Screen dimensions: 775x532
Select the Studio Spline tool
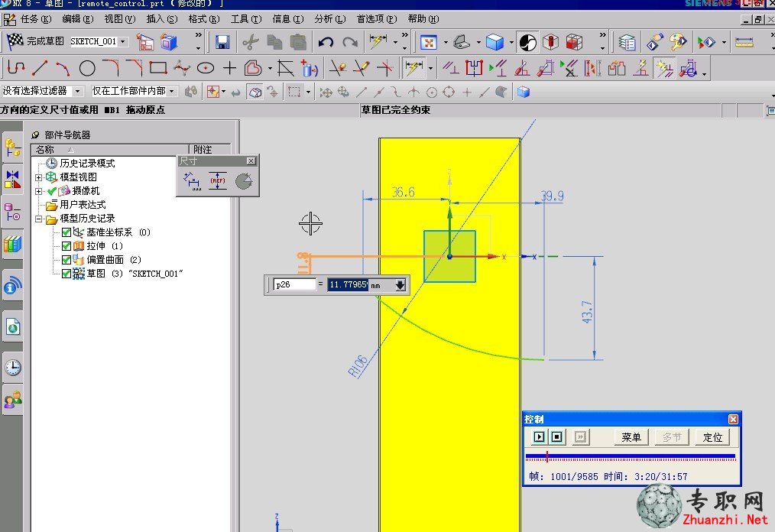182,68
